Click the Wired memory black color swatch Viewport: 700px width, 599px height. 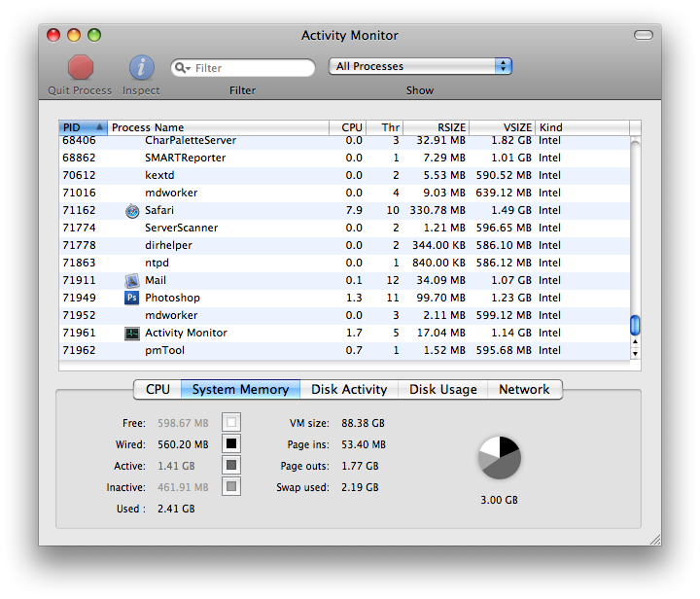[231, 443]
